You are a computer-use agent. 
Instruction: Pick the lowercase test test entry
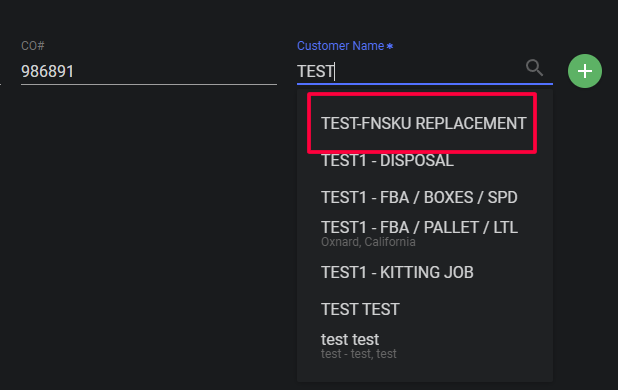[x=425, y=346]
